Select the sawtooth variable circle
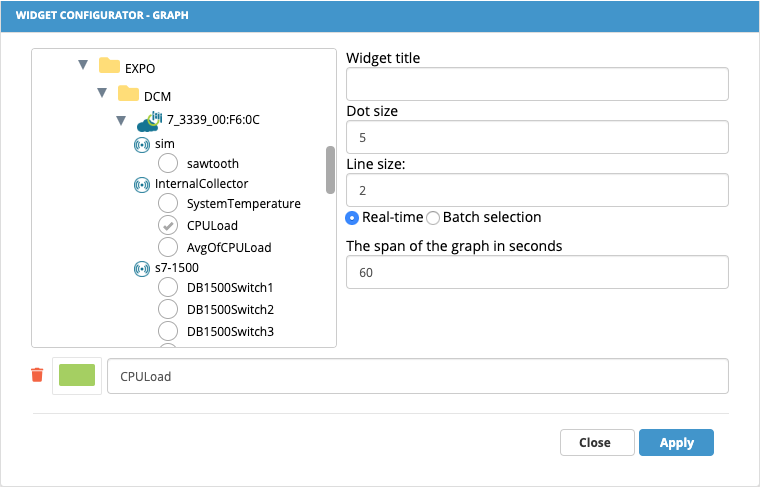The width and height of the screenshot is (760, 487). [168, 163]
